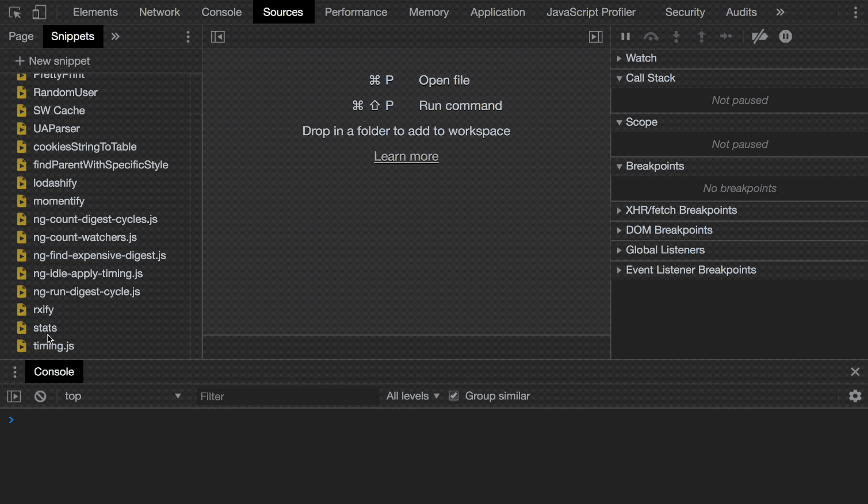The image size is (868, 504).
Task: Switch to the Page tab
Action: [x=21, y=36]
